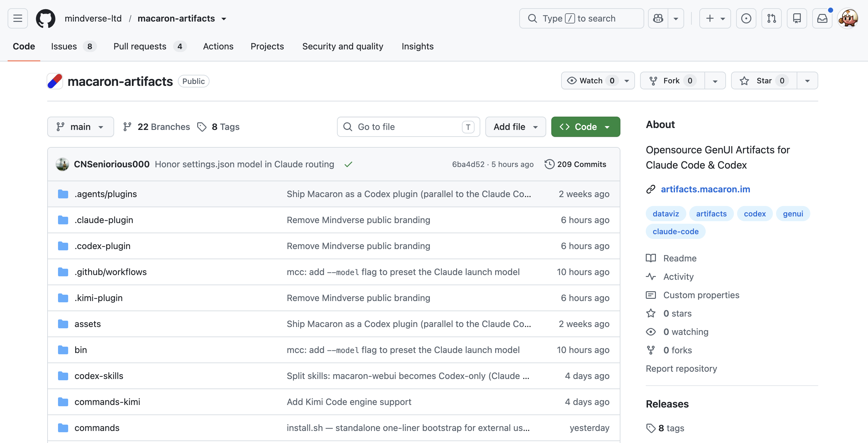Open commit 6ba4d52 hash link
868x443 pixels.
tap(468, 164)
